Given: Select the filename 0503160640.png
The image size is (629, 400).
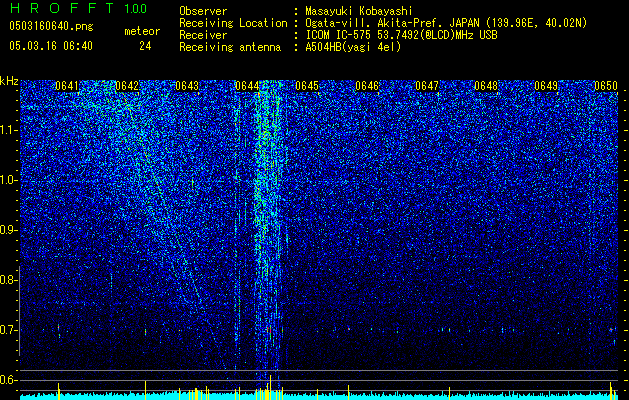Looking at the screenshot, I should (x=51, y=27).
